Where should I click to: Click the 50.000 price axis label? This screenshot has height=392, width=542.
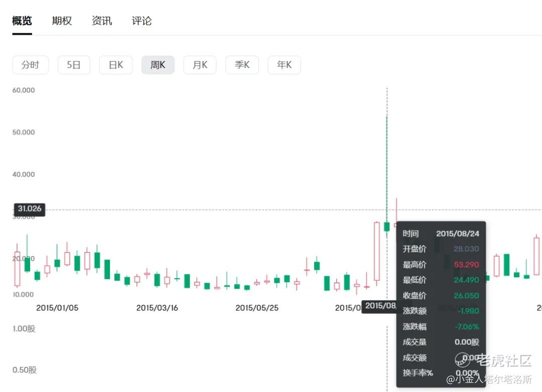point(24,132)
